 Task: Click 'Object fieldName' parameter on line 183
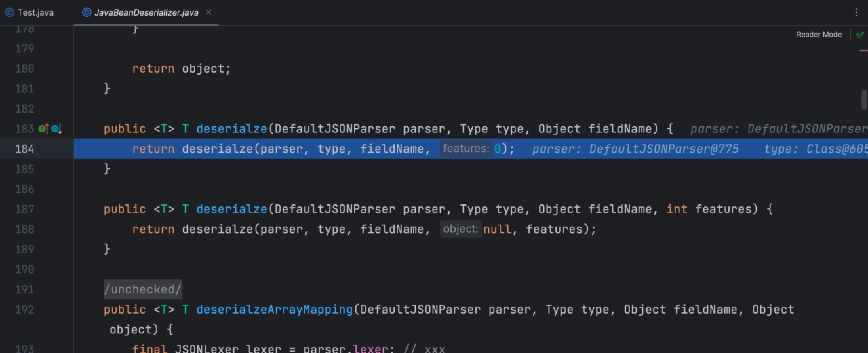[595, 129]
